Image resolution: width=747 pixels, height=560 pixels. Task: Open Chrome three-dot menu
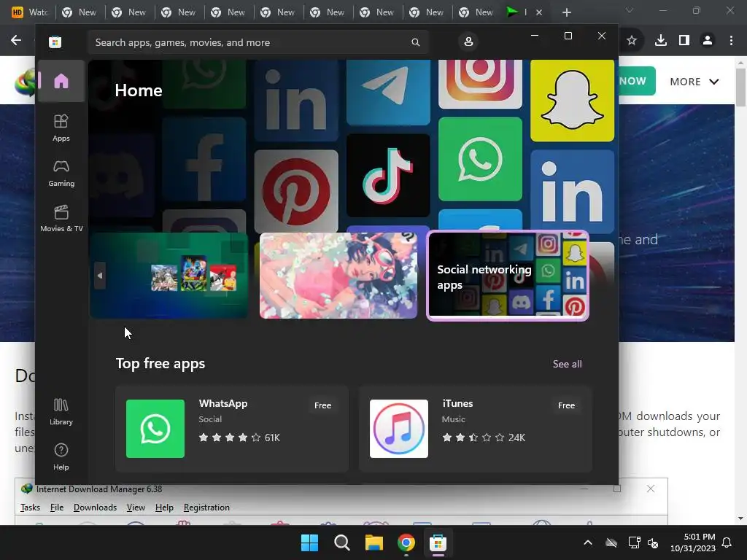(731, 41)
